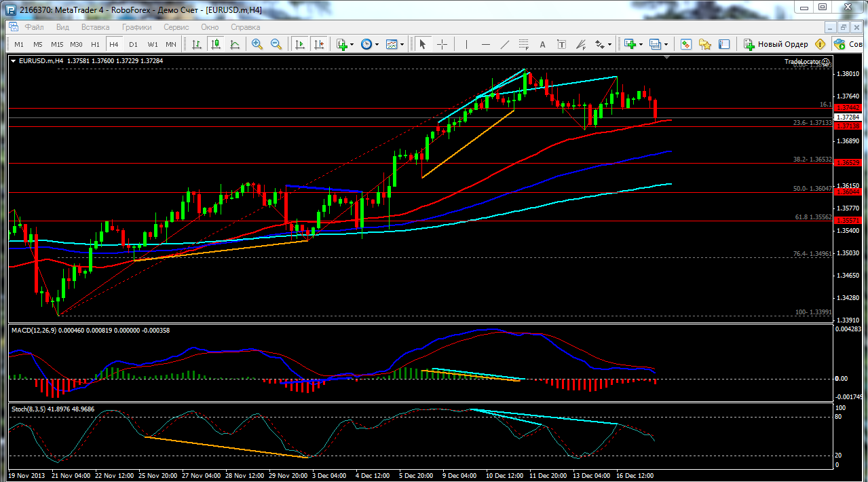Toggle the Terminal window icon

[x=724, y=44]
